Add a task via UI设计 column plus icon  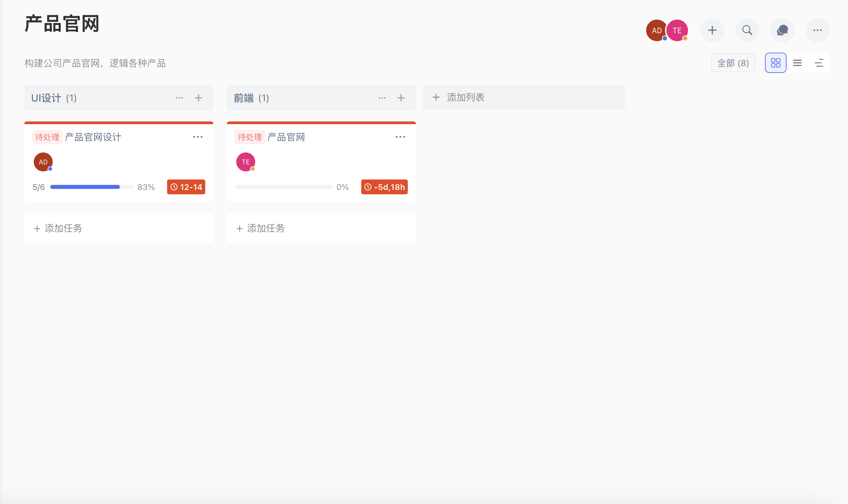(x=198, y=98)
